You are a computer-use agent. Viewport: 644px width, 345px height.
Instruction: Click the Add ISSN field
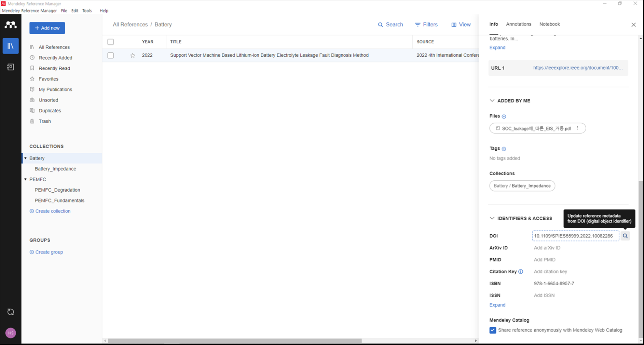pyautogui.click(x=544, y=295)
